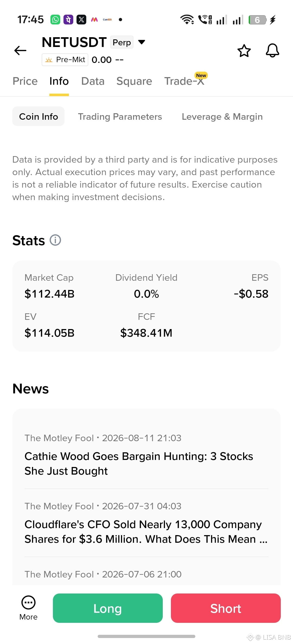Tap the green Long button
This screenshot has width=293, height=644.
108,608
